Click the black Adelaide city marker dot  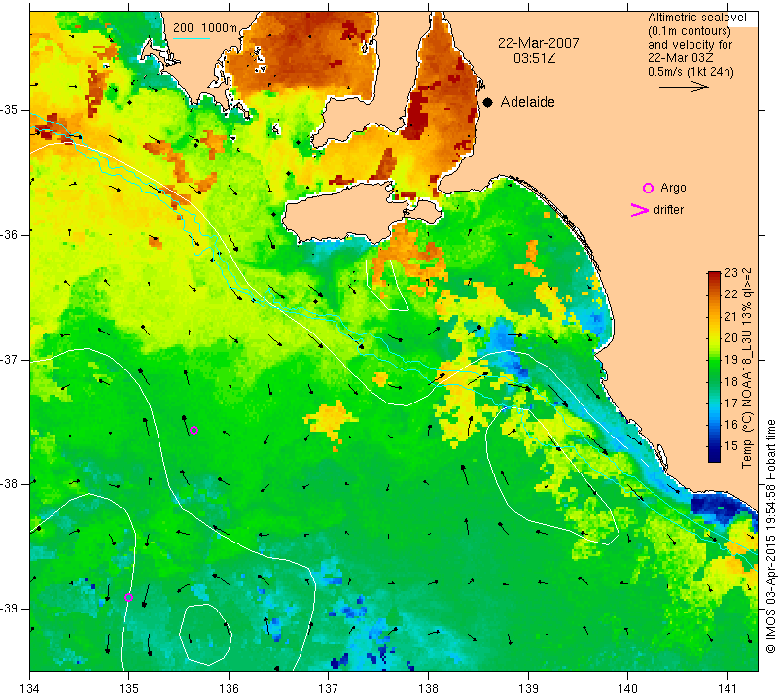click(488, 102)
